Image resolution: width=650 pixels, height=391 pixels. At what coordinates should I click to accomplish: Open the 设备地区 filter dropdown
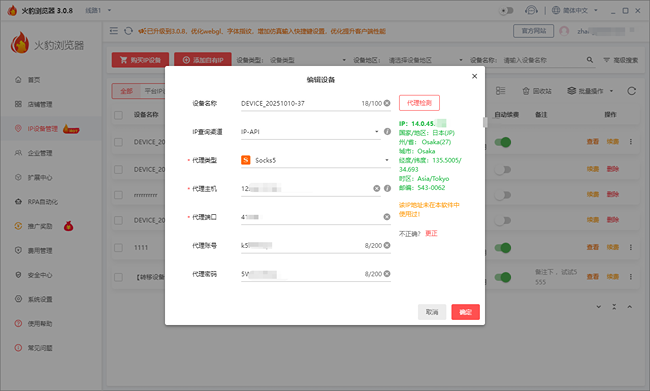(426, 60)
